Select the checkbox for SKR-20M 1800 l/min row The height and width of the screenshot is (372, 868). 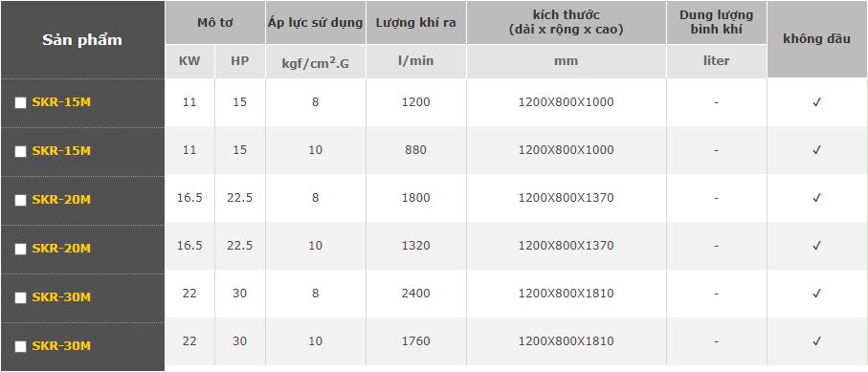20,201
